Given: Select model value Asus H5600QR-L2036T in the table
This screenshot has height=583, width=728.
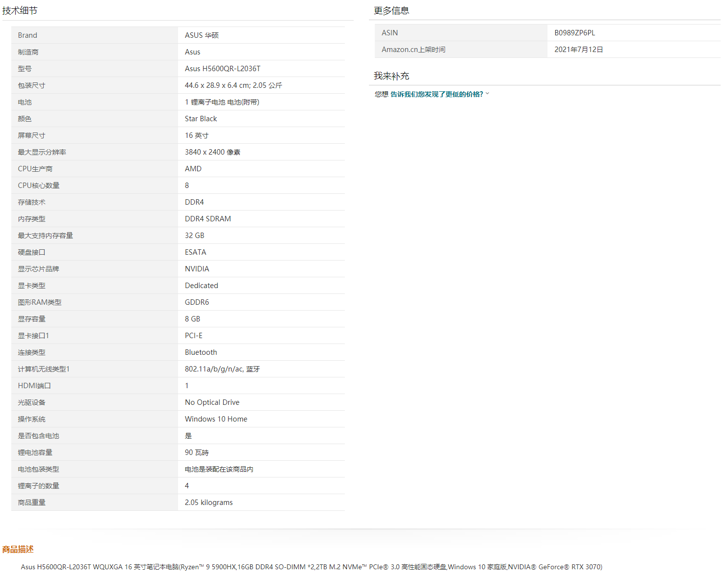Looking at the screenshot, I should [223, 69].
